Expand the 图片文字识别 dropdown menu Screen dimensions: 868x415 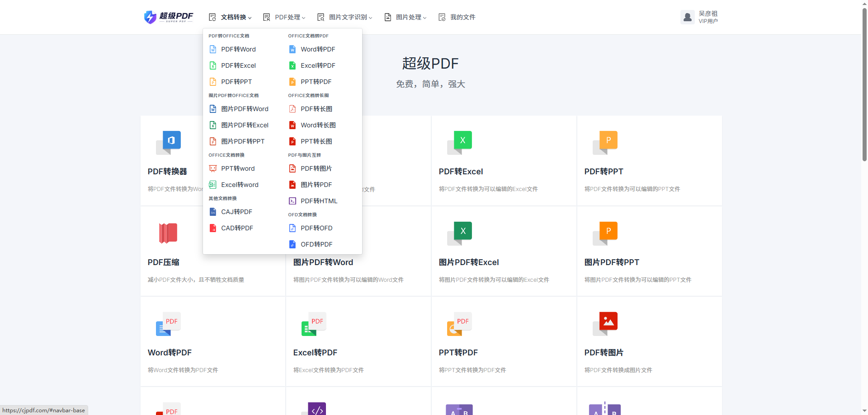coord(344,17)
